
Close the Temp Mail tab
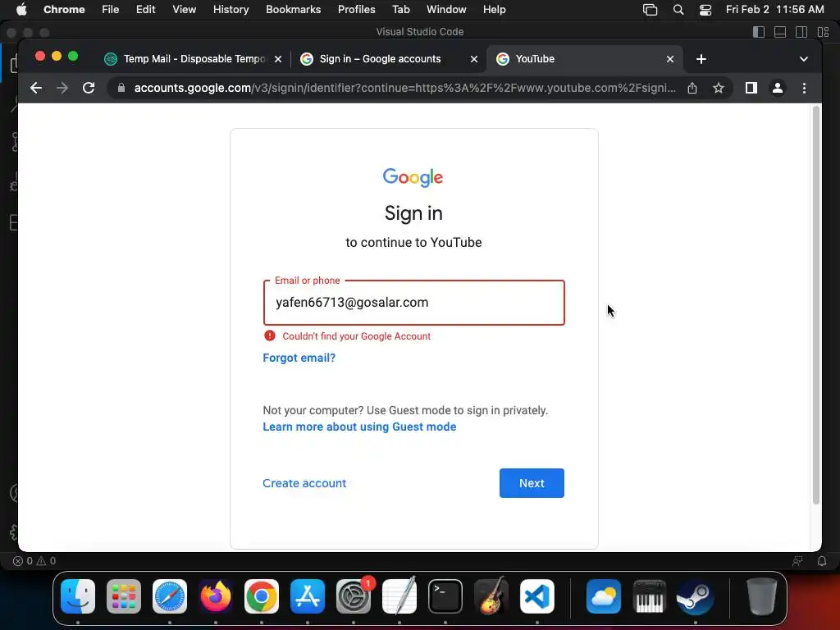tap(278, 59)
